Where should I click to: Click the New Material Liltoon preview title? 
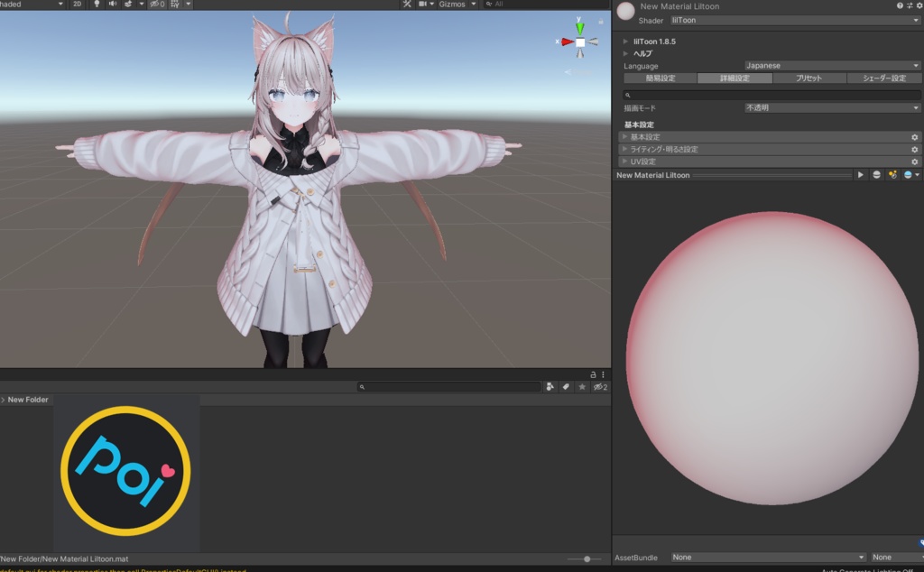pyautogui.click(x=653, y=175)
